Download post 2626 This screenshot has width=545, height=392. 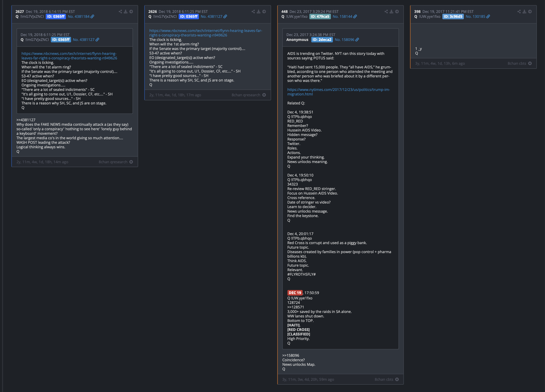pos(258,11)
